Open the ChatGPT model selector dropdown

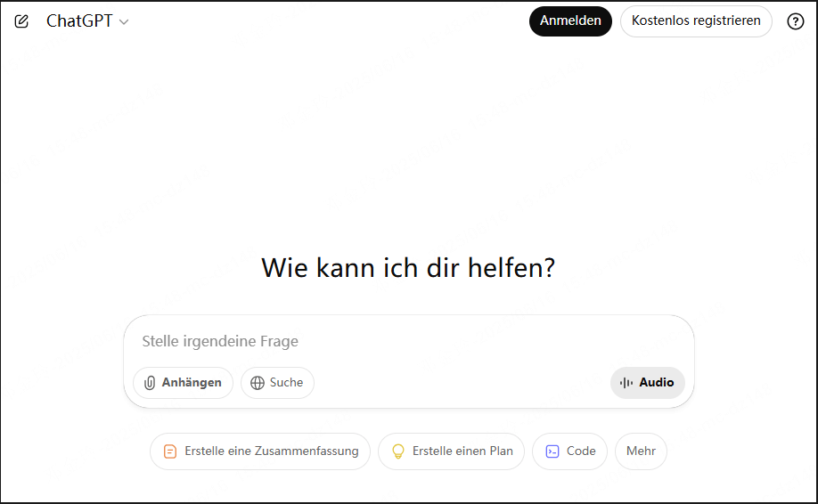pos(87,21)
